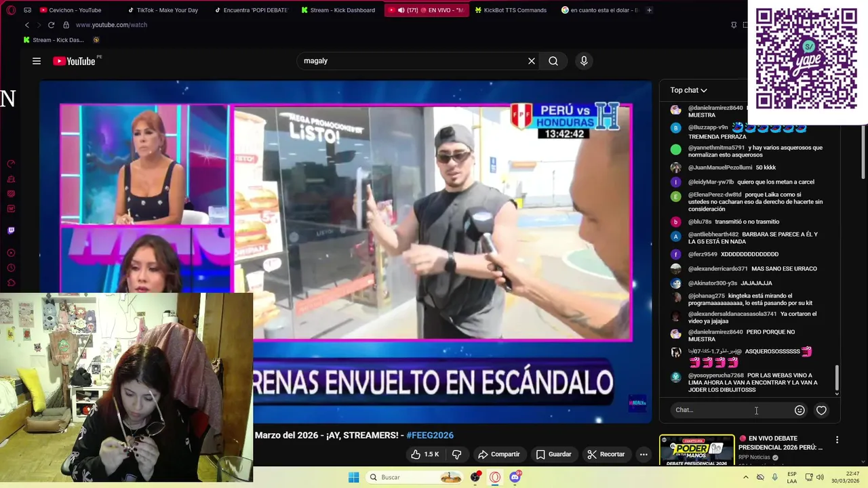Open @ferz9549 chat message

pos(733,254)
